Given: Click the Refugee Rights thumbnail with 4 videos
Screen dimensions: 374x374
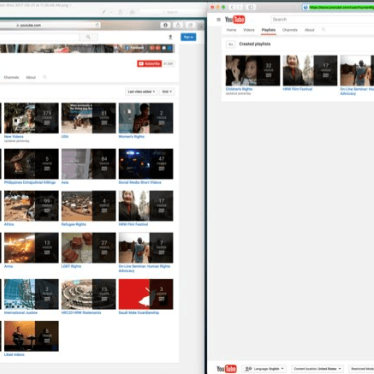Looking at the screenshot, I should click(x=89, y=206).
